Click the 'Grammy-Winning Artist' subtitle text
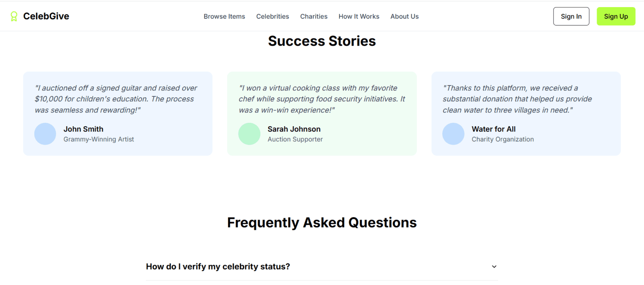The width and height of the screenshot is (644, 285). (x=99, y=139)
